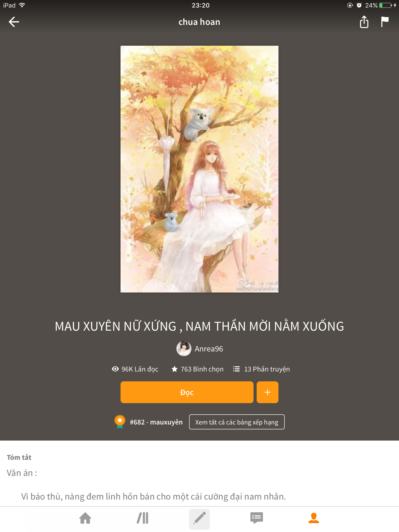Tap the Tóm tắt summary heading

coord(19,457)
